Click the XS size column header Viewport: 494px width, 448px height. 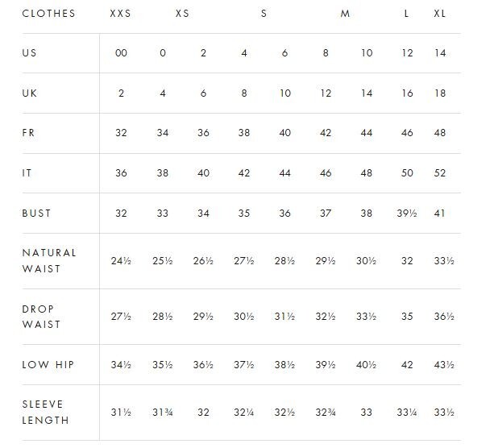[x=183, y=14]
